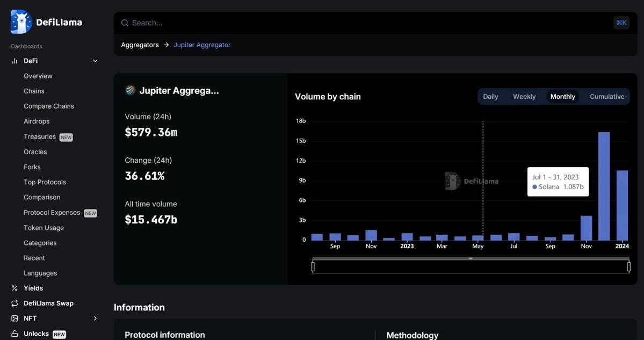Open Protocol Expenses
The image size is (644, 340).
(x=52, y=213)
